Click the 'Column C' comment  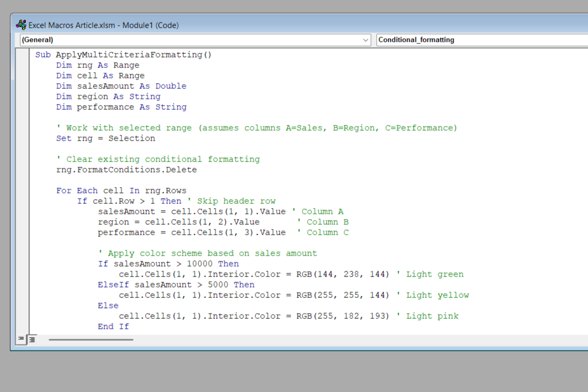click(x=323, y=233)
